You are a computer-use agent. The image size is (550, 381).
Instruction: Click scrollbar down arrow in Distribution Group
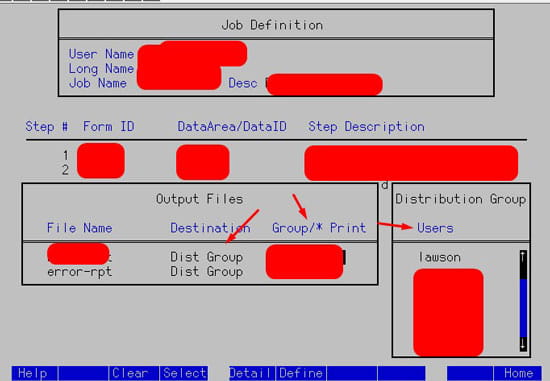523,343
